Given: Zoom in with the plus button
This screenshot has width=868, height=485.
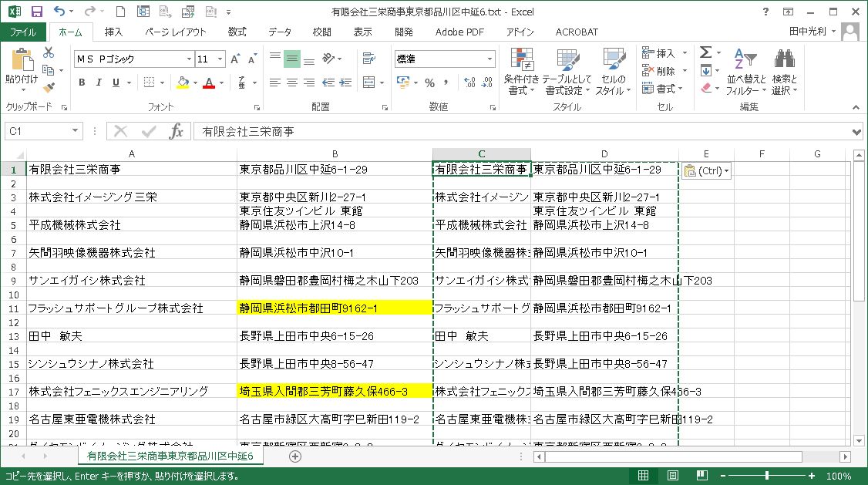Looking at the screenshot, I should [x=811, y=476].
